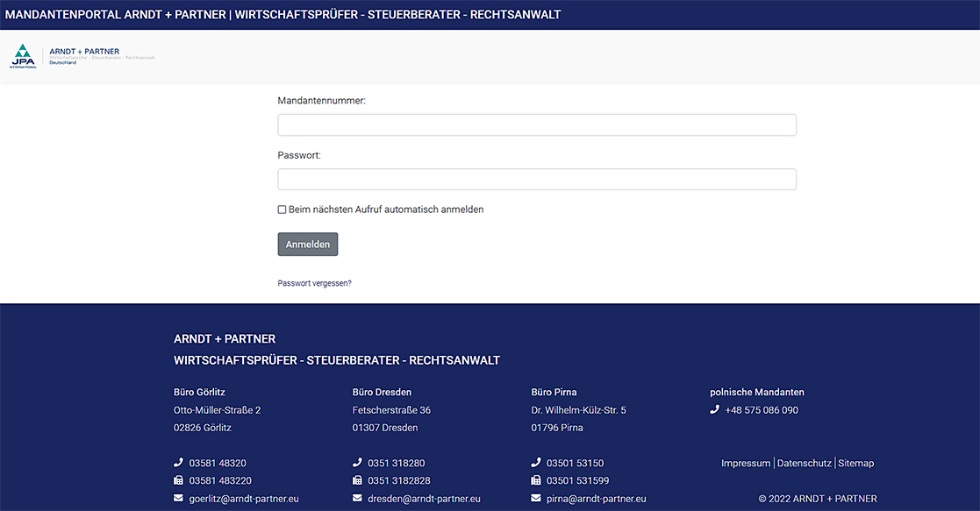This screenshot has width=980, height=511.
Task: Click Pirna phone number 03501 53150
Action: click(x=575, y=463)
